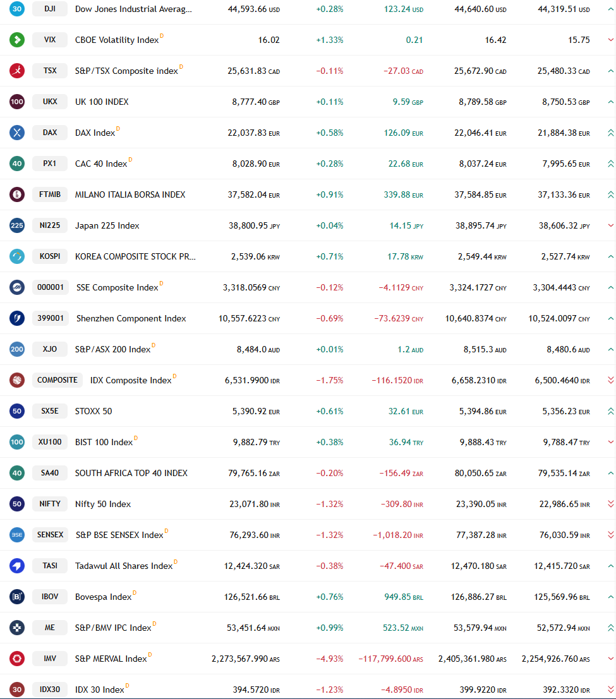
Task: Click the sell arrow in the VIX row
Action: [611, 40]
